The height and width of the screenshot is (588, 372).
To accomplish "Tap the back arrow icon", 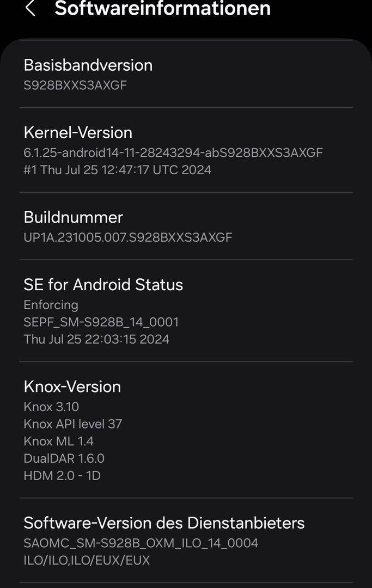I will 31,9.
